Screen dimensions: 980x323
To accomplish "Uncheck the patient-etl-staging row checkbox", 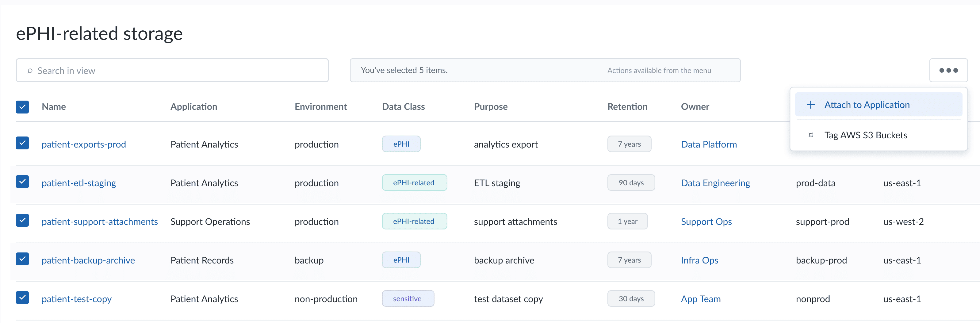I will pos(22,182).
